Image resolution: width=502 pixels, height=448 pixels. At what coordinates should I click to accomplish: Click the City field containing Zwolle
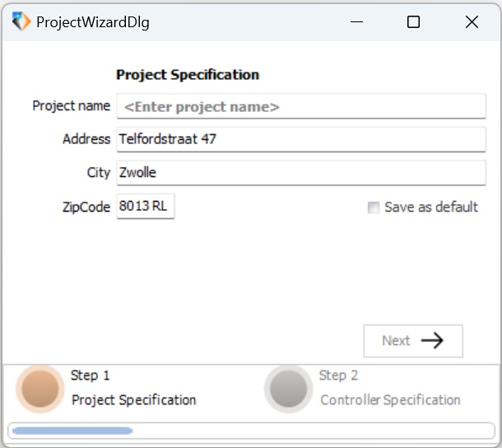tap(301, 173)
